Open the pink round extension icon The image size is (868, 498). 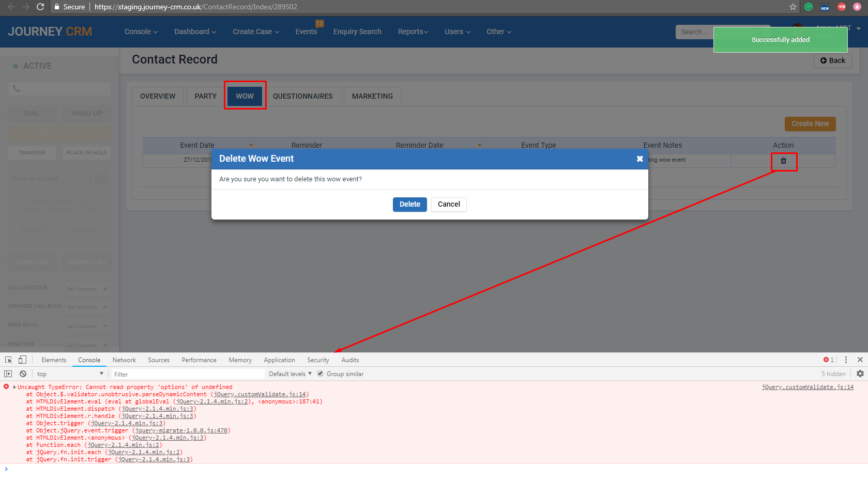857,7
